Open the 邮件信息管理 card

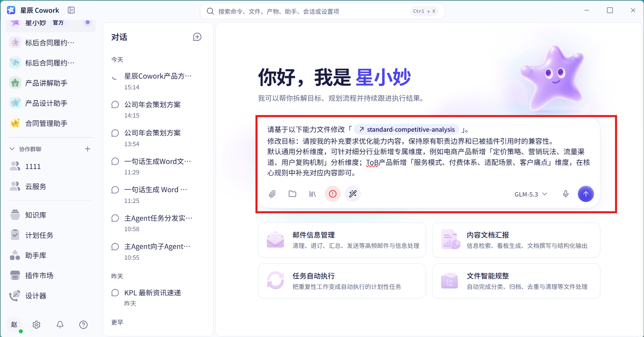[342, 240]
